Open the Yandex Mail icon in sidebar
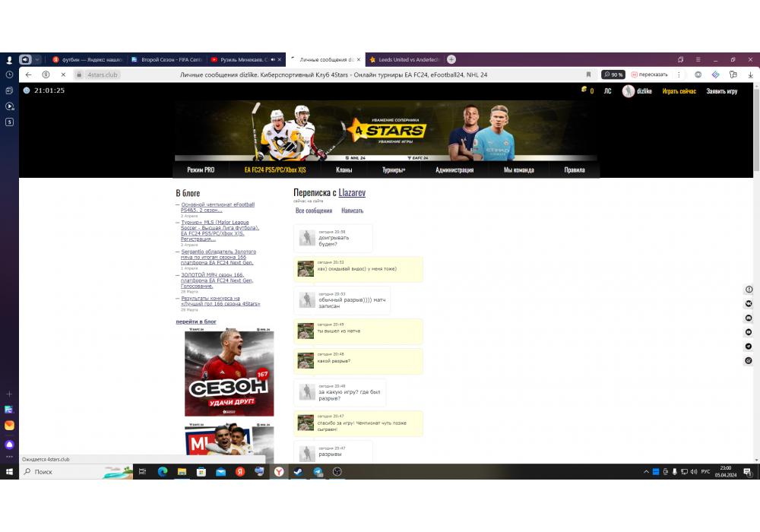760x532 pixels. point(9,426)
